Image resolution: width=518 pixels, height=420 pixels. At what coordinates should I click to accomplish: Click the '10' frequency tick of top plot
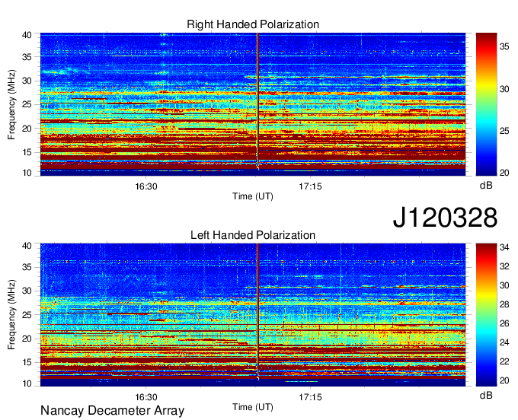27,173
